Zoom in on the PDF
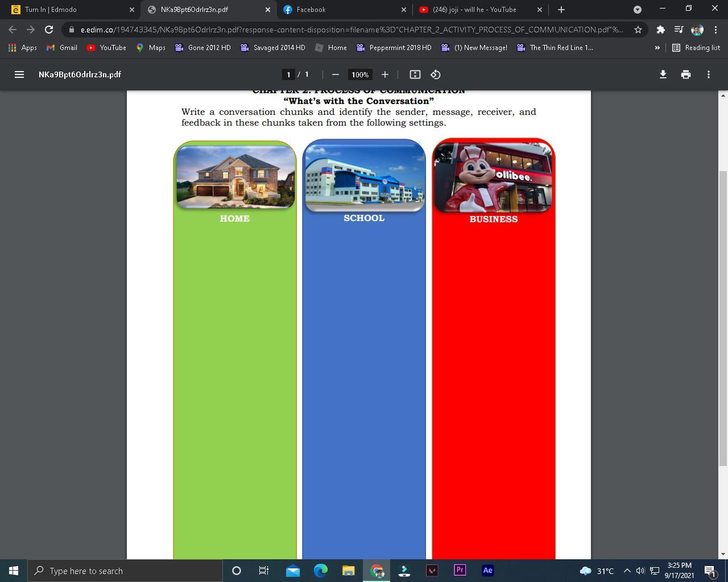Image resolution: width=728 pixels, height=582 pixels. 385,74
